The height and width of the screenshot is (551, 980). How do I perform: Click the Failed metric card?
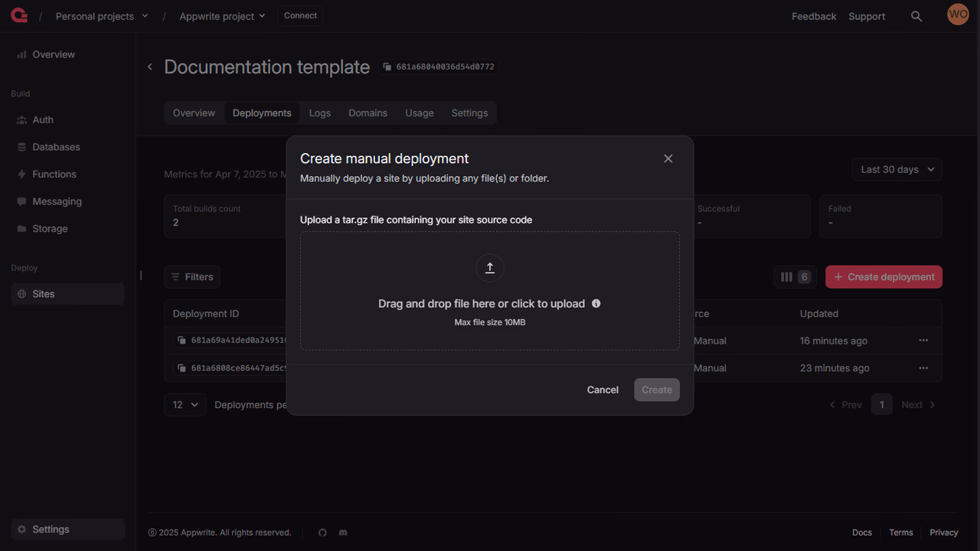[x=880, y=216]
